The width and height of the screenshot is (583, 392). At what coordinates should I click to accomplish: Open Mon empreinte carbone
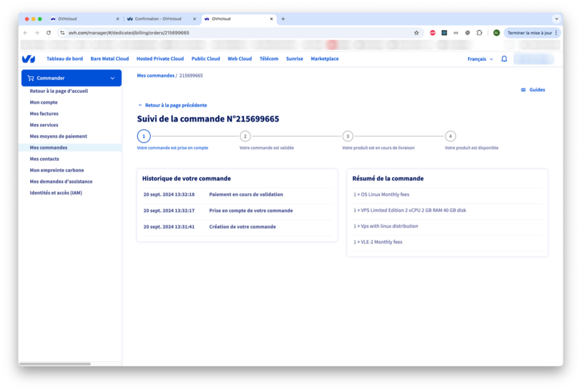57,170
